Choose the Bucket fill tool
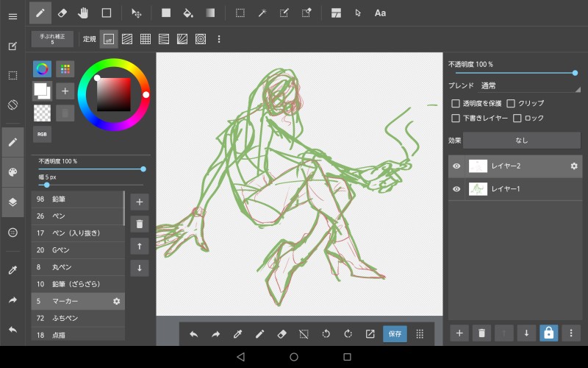Image resolution: width=588 pixels, height=368 pixels. pos(188,13)
